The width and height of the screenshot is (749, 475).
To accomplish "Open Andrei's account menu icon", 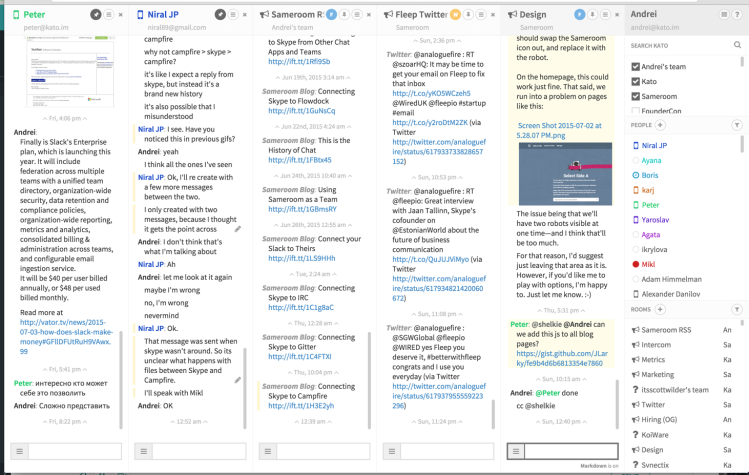I will 724,15.
